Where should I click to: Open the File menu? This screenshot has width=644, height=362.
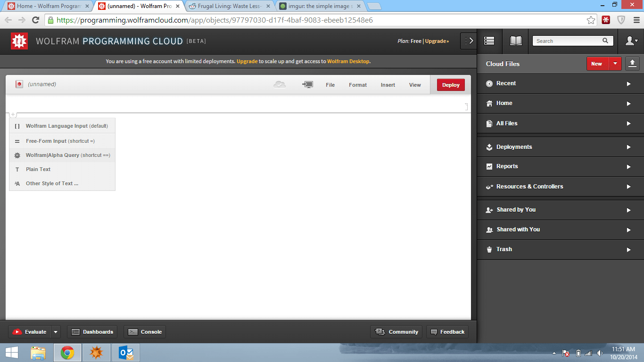click(330, 85)
